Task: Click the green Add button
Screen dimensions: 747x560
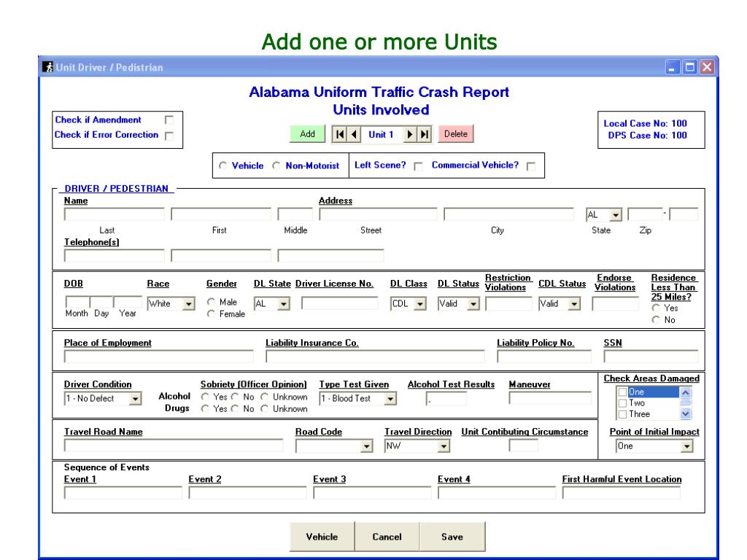Action: pos(307,134)
